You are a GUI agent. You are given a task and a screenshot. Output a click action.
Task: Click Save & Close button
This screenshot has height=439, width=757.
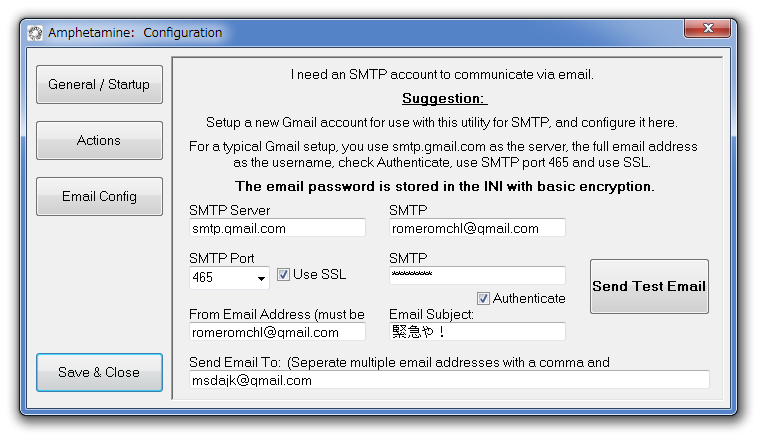[99, 372]
